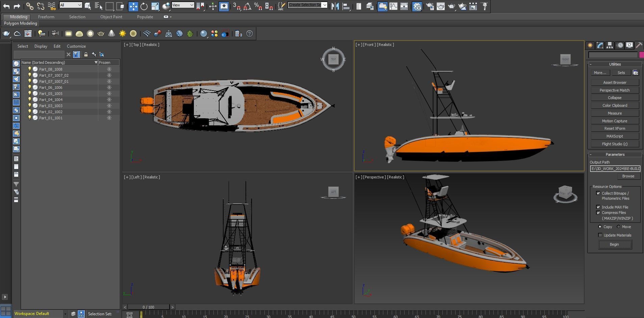This screenshot has width=644, height=318.
Task: Uncheck Include MAX File checkbox
Action: [x=598, y=207]
